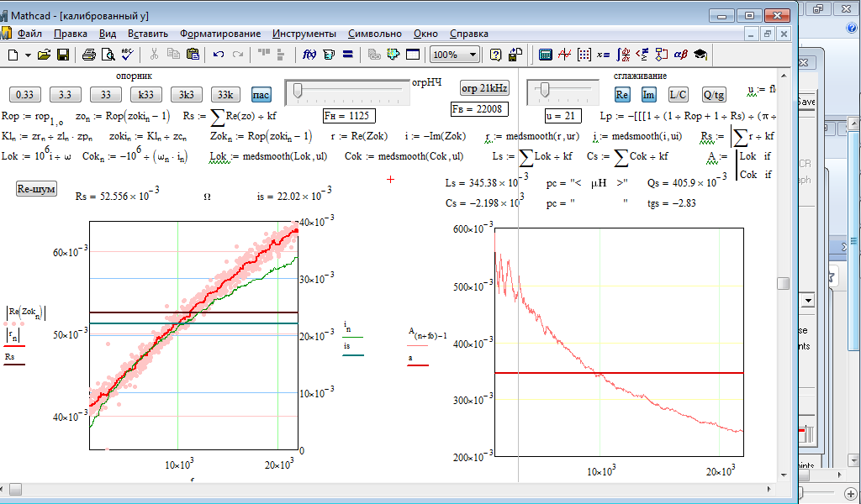Open the Инструменты menu
The width and height of the screenshot is (861, 504).
point(304,34)
